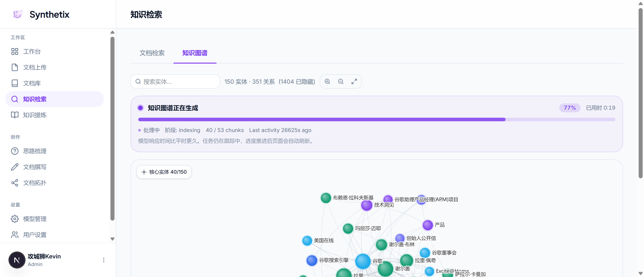Select the 玛丽莎·迈耶 graph node
This screenshot has height=277, width=644.
[x=348, y=228]
